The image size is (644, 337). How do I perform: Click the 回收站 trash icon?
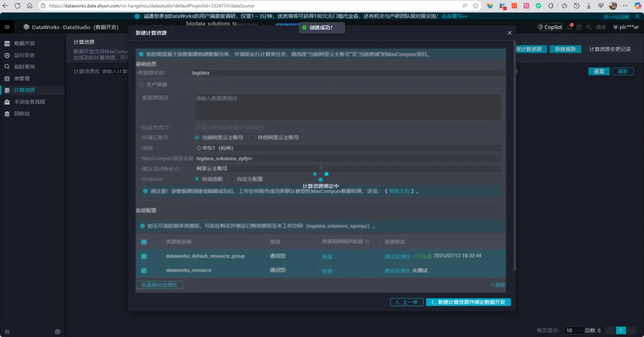click(x=7, y=114)
